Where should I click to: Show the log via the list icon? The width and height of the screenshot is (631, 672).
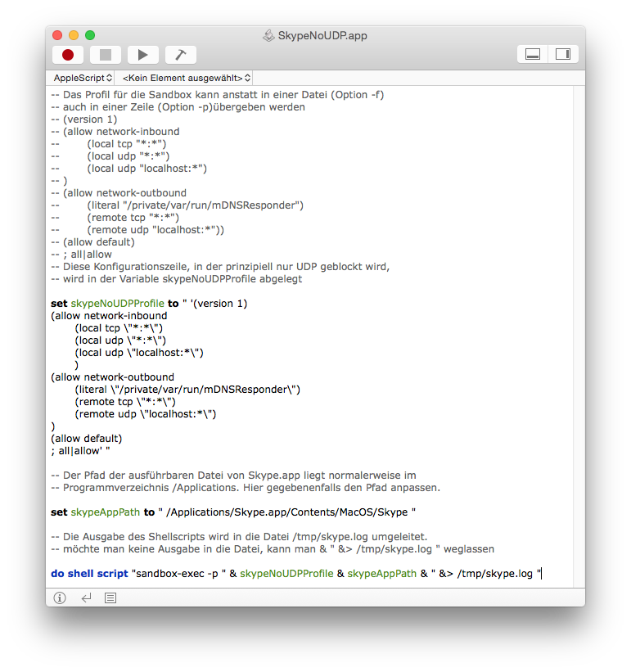pyautogui.click(x=110, y=598)
